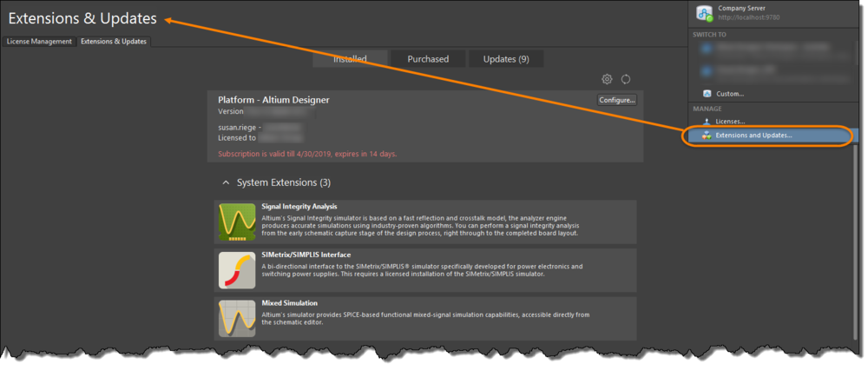Open the extensions settings gear icon
The height and width of the screenshot is (371, 868).
[x=608, y=79]
